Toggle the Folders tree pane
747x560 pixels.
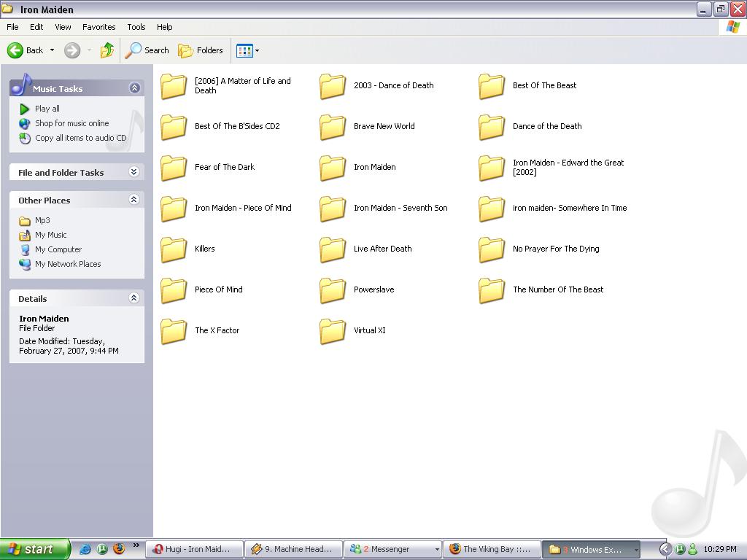pyautogui.click(x=201, y=50)
